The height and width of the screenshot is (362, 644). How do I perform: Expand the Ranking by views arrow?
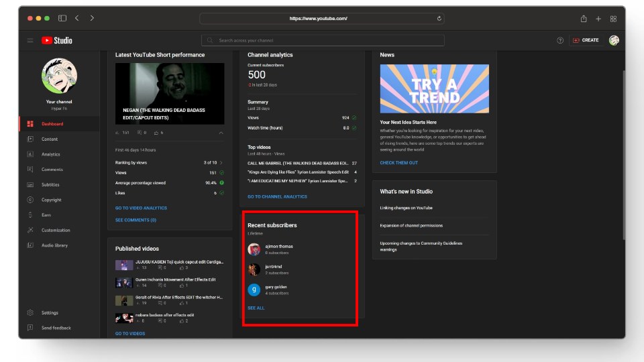[221, 163]
